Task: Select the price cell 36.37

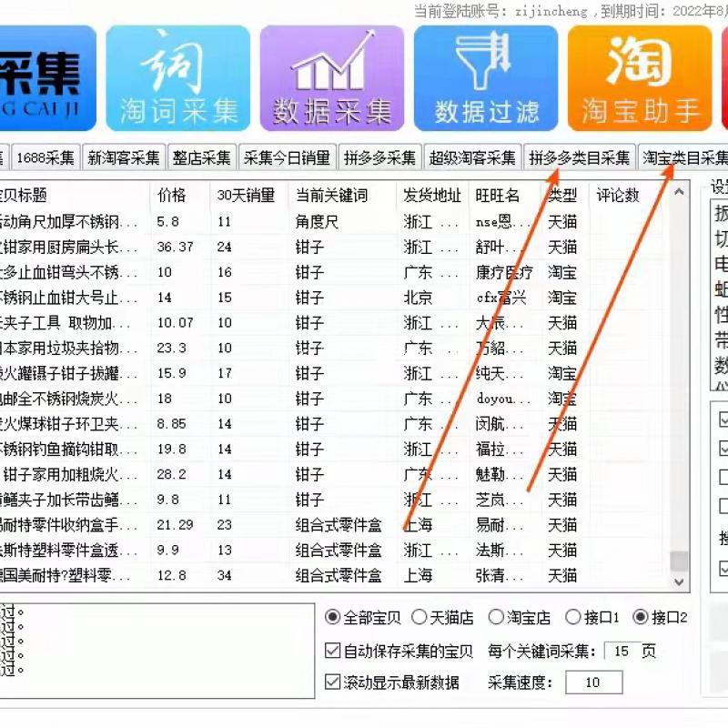Action: click(x=175, y=247)
